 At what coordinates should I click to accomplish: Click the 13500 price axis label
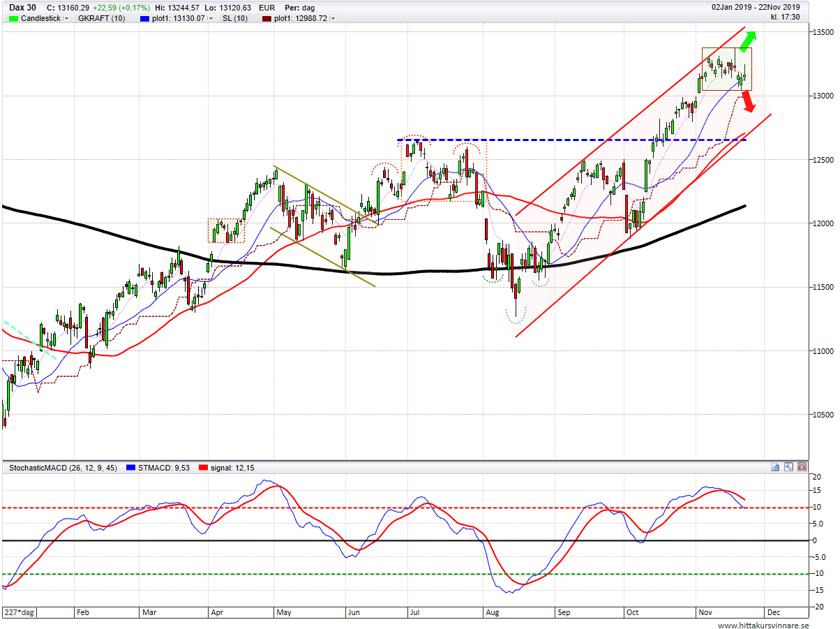tap(824, 32)
